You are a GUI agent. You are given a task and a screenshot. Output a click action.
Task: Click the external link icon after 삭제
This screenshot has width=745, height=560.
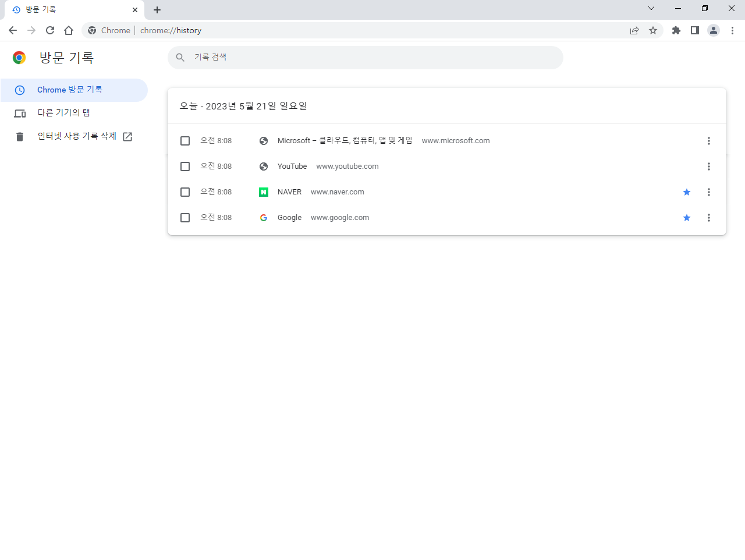(x=127, y=137)
